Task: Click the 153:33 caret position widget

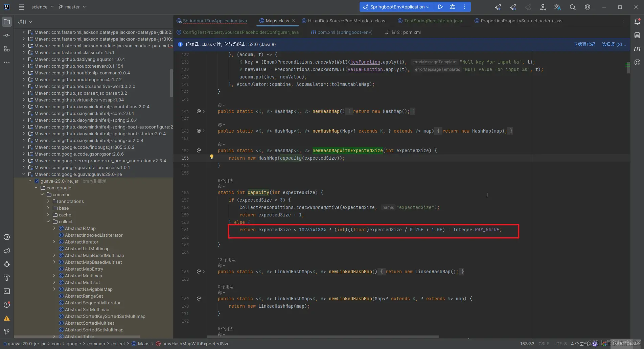Action: pyautogui.click(x=527, y=344)
